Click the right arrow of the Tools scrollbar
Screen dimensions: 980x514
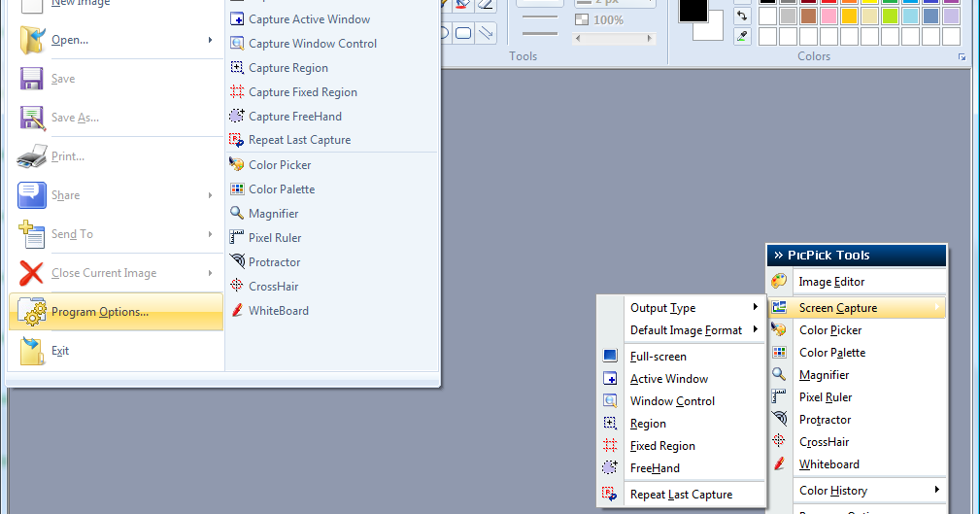pos(650,38)
